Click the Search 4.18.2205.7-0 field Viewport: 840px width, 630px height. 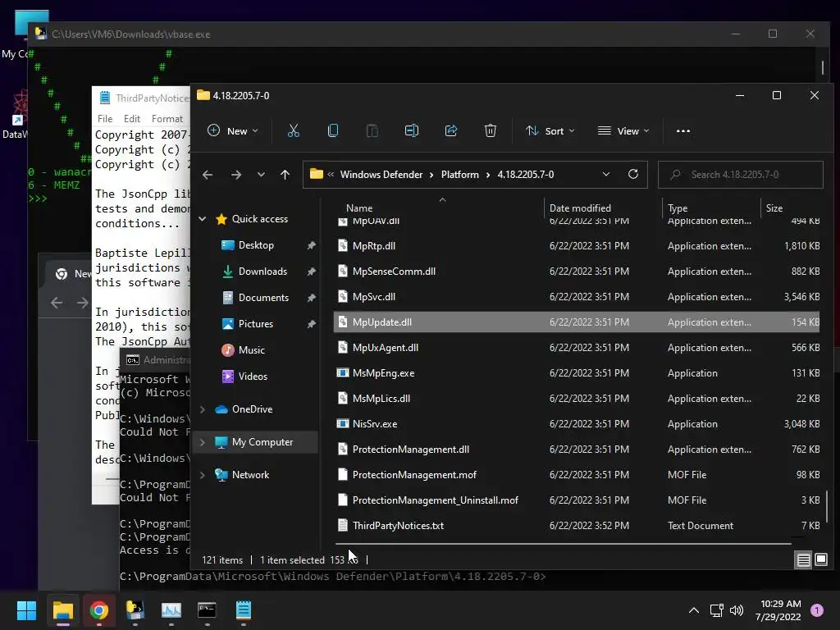click(741, 175)
